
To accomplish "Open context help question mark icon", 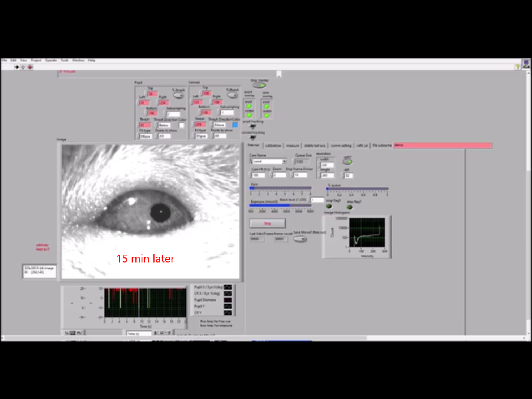I will (x=518, y=67).
